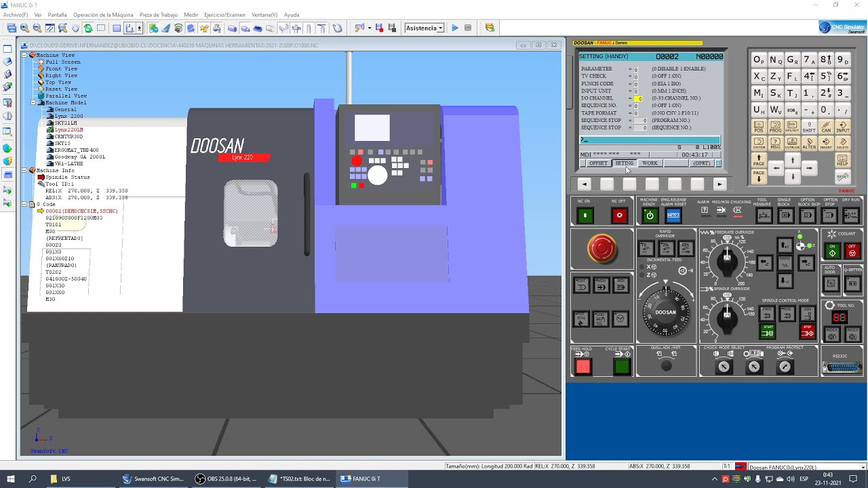Open the Pieza de Trabajo menu
This screenshot has height=488, width=868.
point(159,14)
